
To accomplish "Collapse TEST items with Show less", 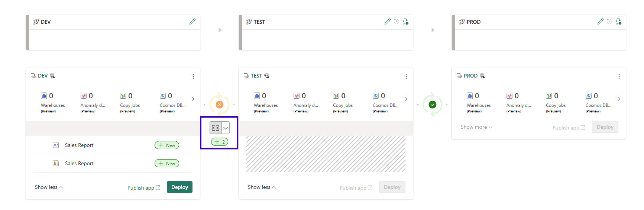I will click(262, 187).
